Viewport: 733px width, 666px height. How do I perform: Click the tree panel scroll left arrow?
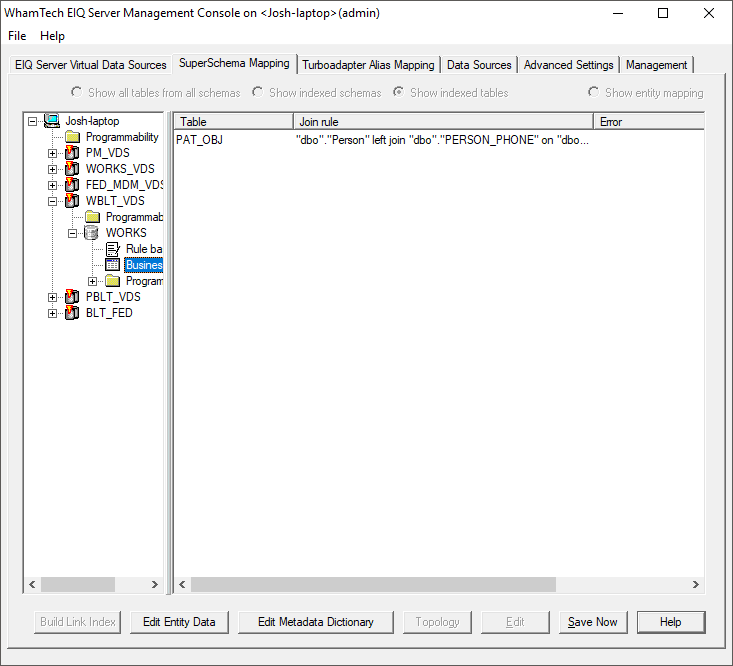(x=32, y=584)
